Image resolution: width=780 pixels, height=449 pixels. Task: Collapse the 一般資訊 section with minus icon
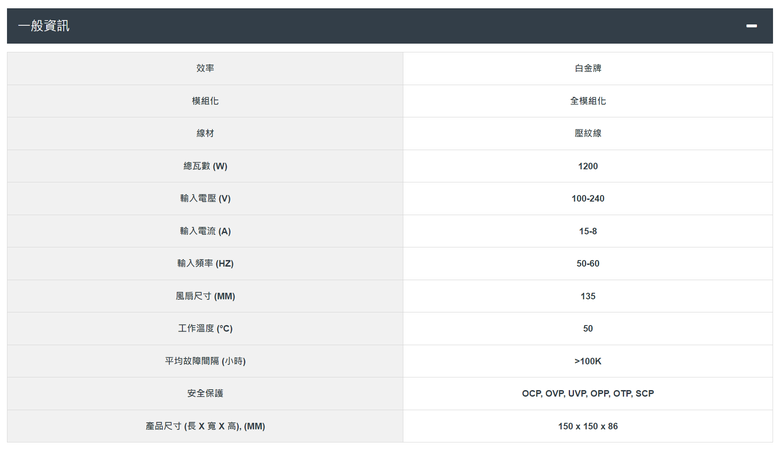click(751, 26)
